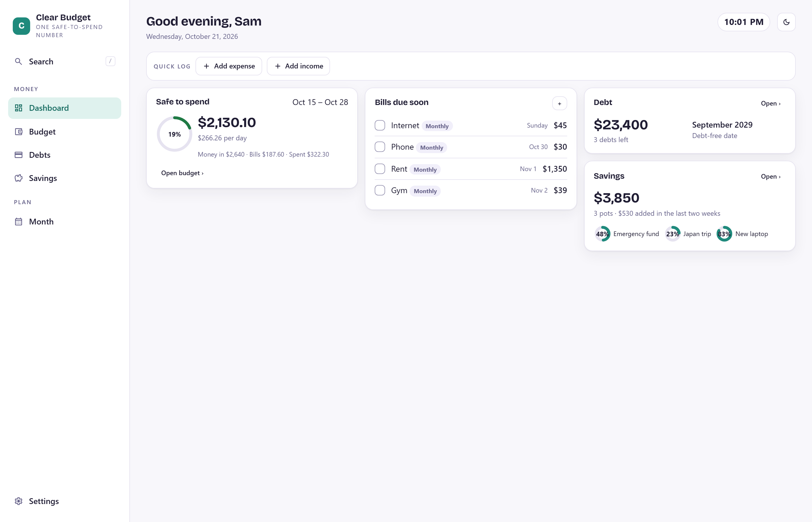Toggle dark mode with moon icon
Viewport: 812px width, 522px height.
(786, 22)
